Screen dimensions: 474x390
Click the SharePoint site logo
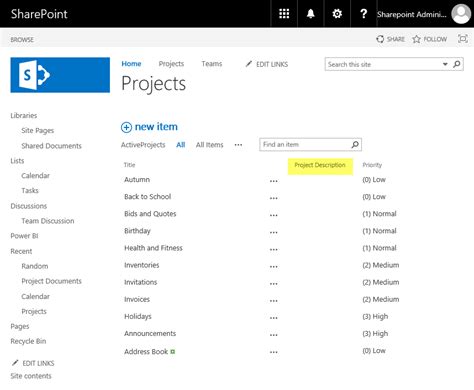tap(60, 75)
